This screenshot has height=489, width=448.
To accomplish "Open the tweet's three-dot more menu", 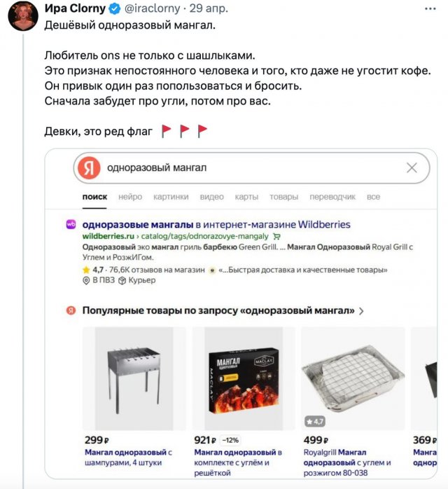I will click(428, 9).
